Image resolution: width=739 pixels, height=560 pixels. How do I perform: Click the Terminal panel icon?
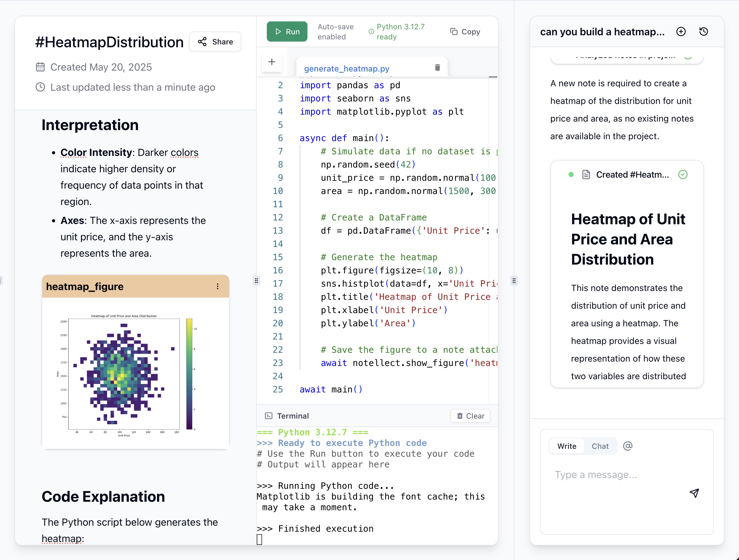tap(269, 416)
